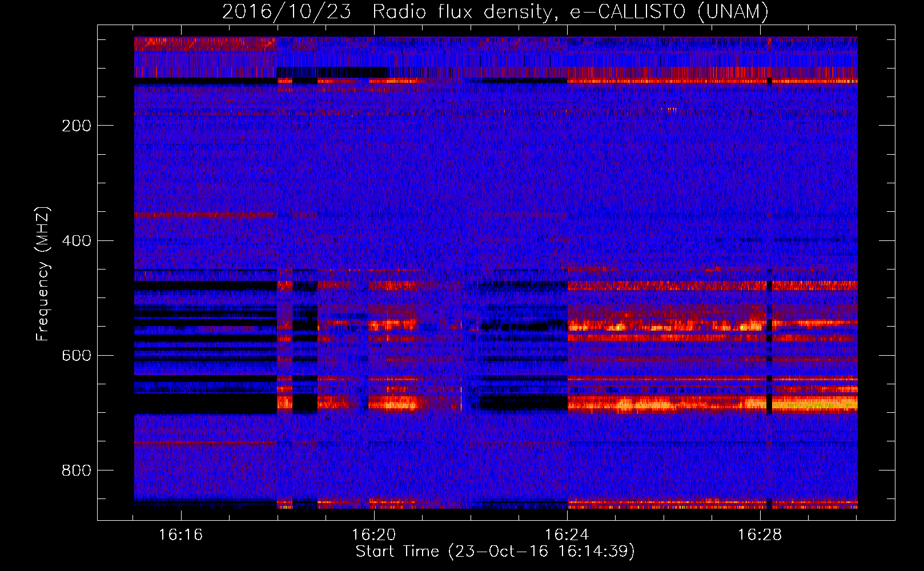
Task: Click the '200' frequency tick label
Action: [77, 126]
